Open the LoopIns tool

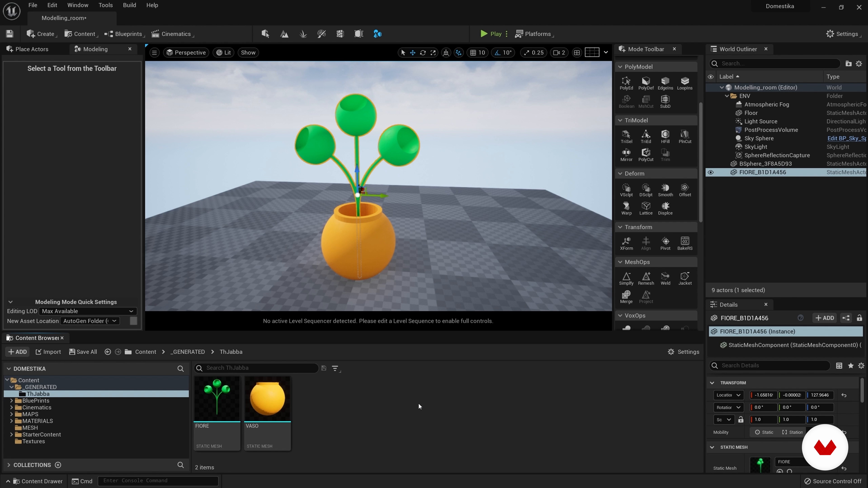point(685,83)
